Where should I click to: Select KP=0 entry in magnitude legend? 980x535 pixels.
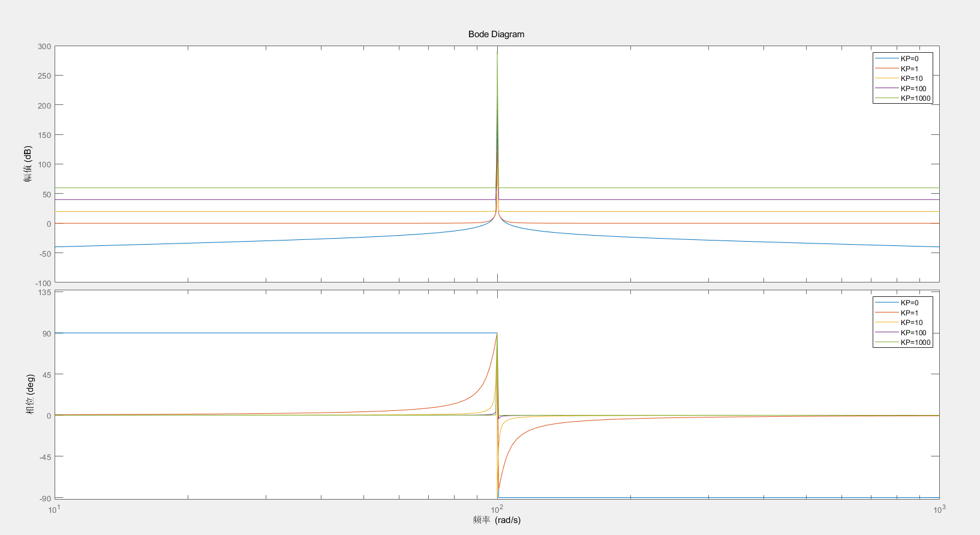click(909, 59)
